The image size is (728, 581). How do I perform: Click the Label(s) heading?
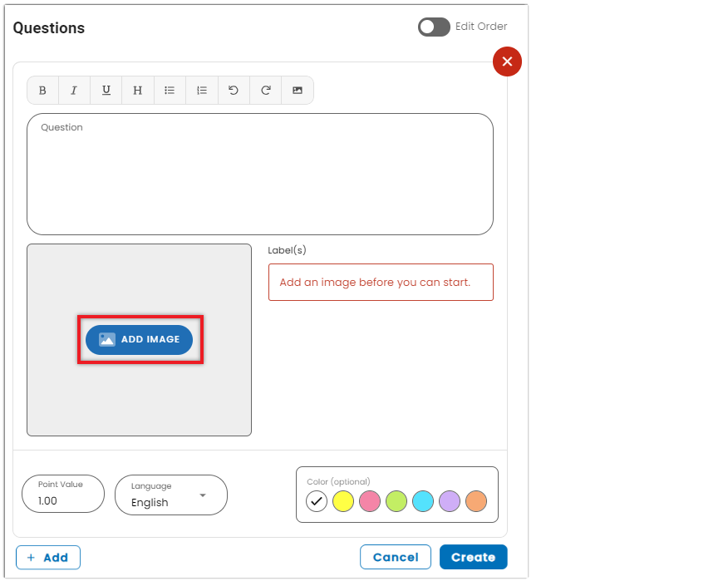click(x=287, y=250)
